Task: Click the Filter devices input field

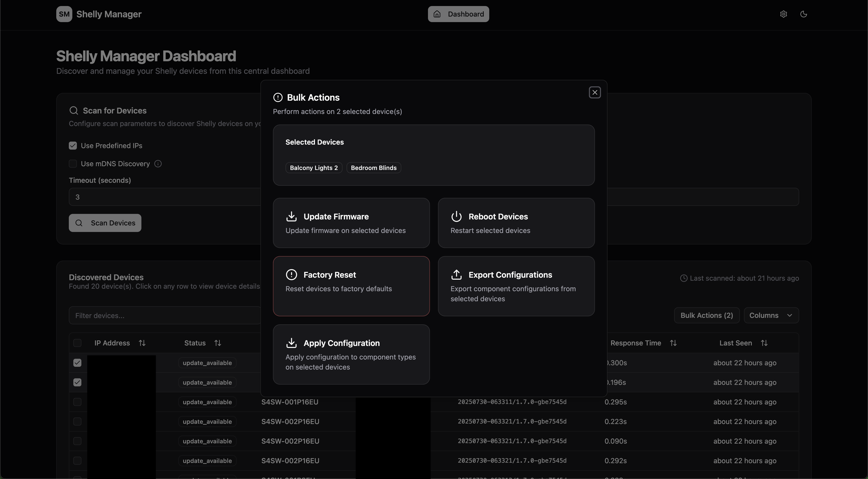Action: tap(165, 315)
